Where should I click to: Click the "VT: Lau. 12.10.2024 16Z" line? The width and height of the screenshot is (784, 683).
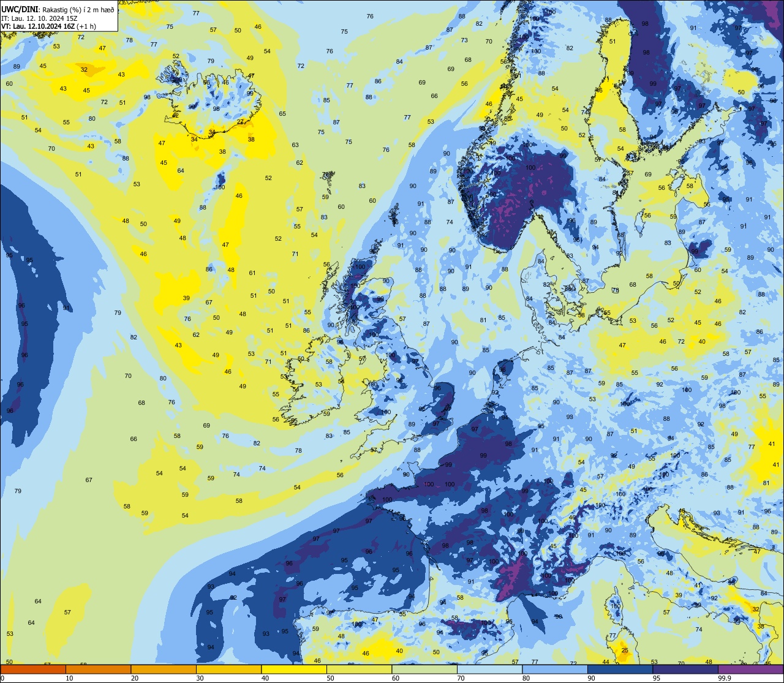38,26
